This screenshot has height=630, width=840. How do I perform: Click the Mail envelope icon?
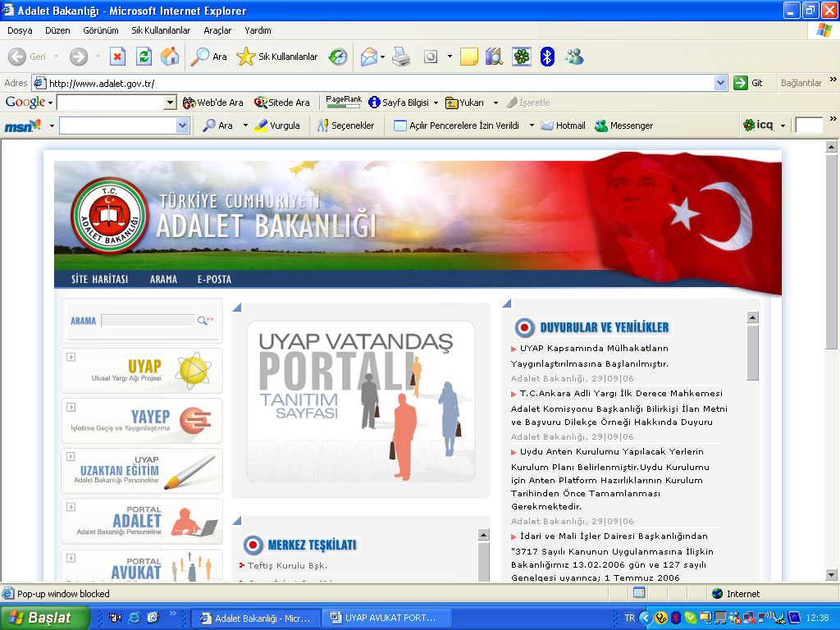[x=368, y=57]
